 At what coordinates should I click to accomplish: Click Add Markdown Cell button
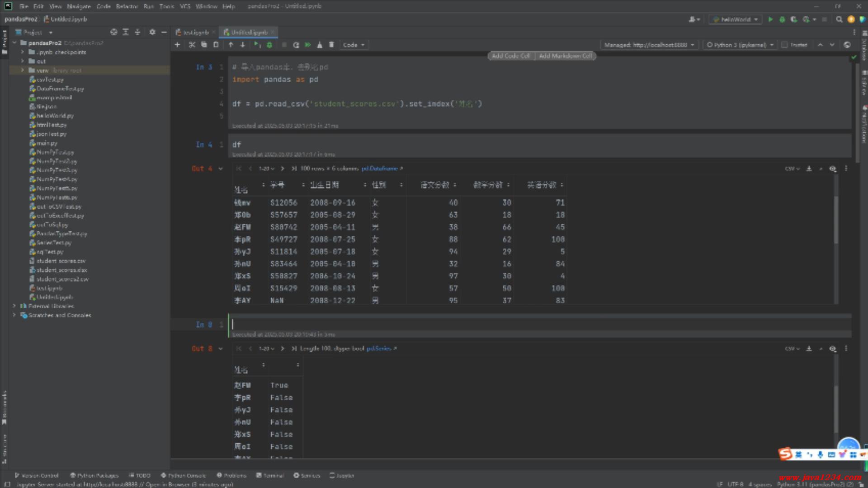coord(565,56)
